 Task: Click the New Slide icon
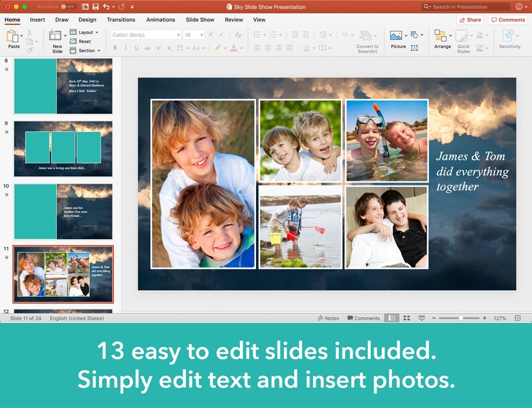pyautogui.click(x=55, y=36)
